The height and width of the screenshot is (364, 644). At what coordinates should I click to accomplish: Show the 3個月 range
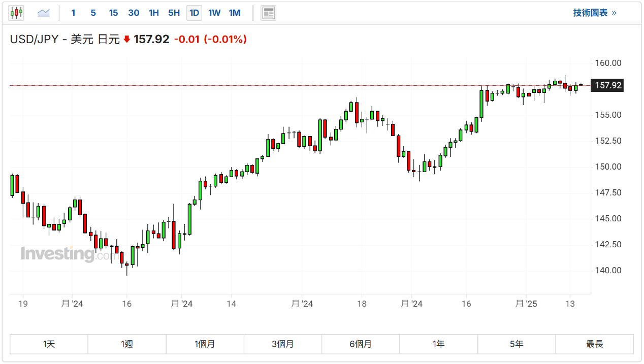tap(283, 344)
